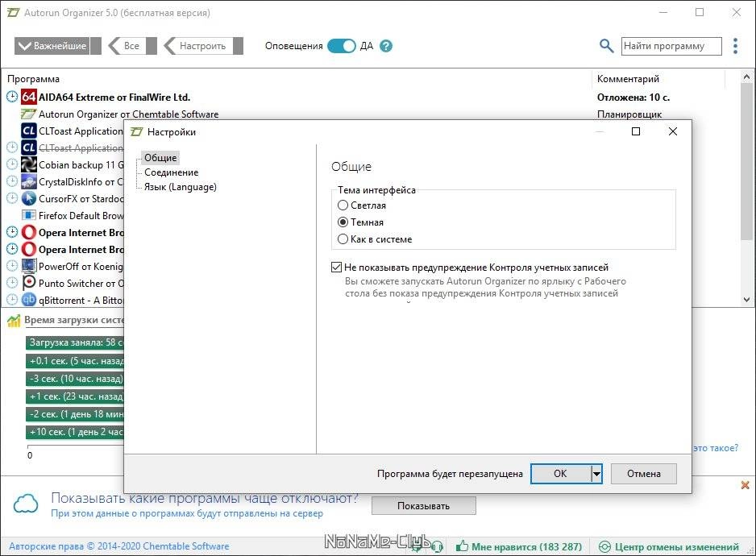
Task: Click the list scrollbar down arrow
Action: click(x=746, y=299)
